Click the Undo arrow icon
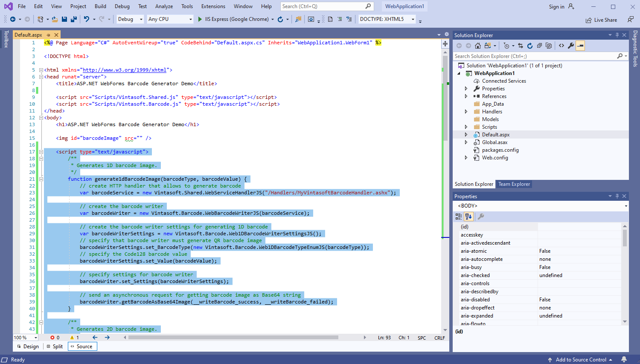The height and width of the screenshot is (364, 640). (87, 19)
